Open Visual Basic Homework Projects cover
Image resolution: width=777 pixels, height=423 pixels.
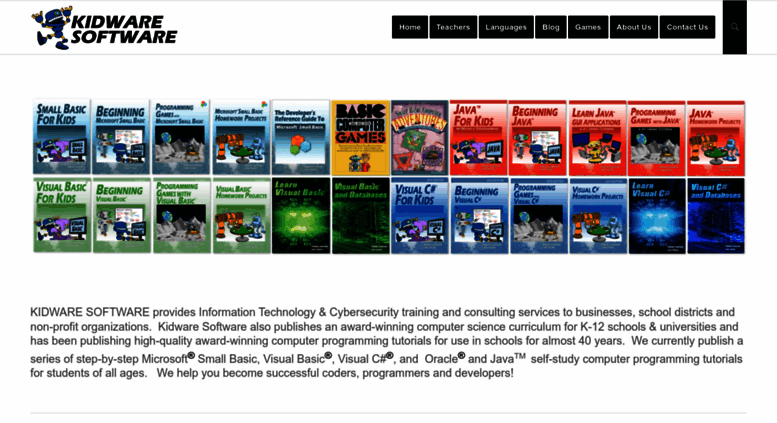(241, 215)
